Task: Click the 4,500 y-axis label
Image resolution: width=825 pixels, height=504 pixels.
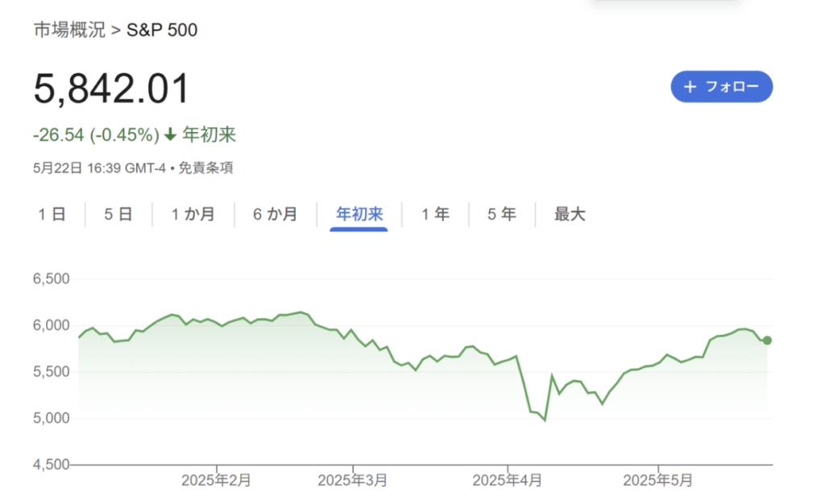Action: (x=51, y=465)
